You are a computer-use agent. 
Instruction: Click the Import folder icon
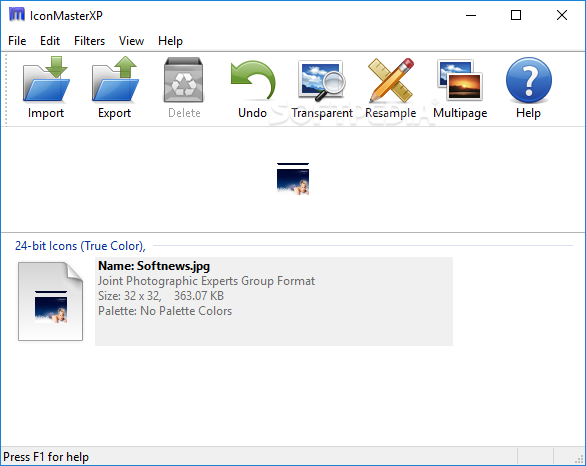[x=46, y=79]
